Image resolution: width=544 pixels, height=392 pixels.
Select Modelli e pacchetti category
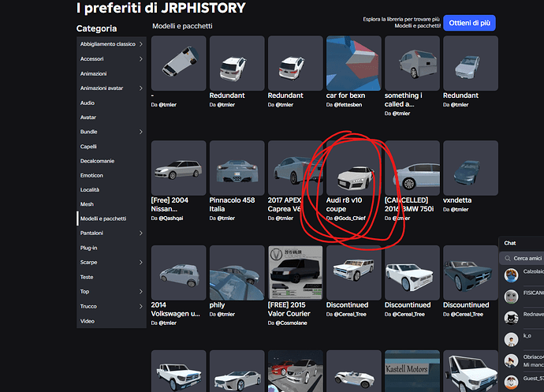[111, 218]
